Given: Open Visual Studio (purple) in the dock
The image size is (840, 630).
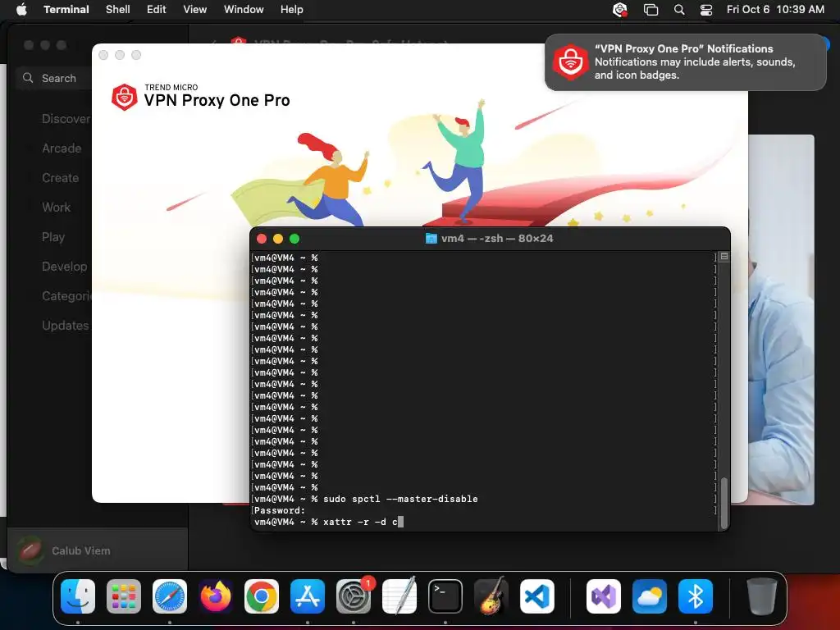Looking at the screenshot, I should (604, 596).
